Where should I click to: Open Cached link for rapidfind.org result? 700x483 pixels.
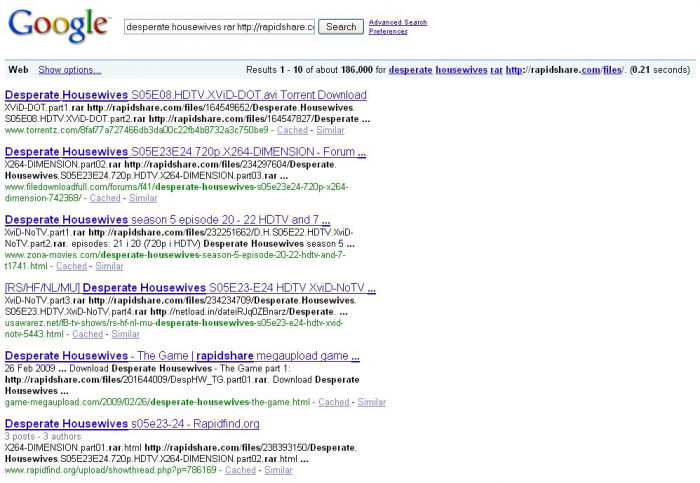pyautogui.click(x=240, y=470)
